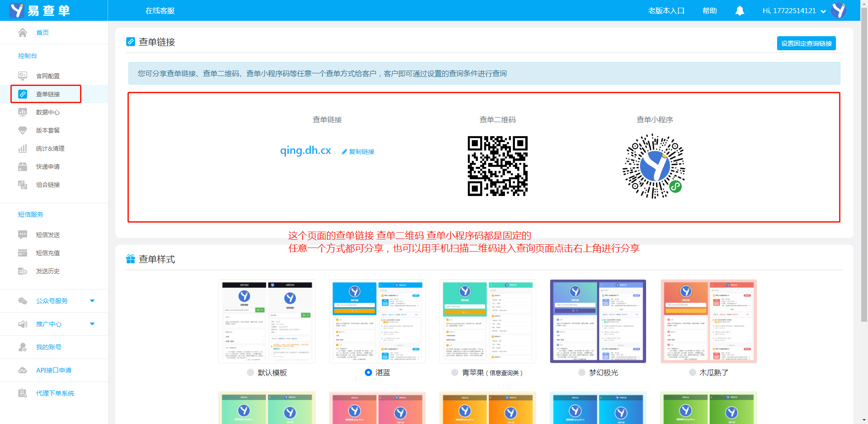Click the Hi, 17722514121 username text
The height and width of the screenshot is (424, 868).
(x=789, y=11)
